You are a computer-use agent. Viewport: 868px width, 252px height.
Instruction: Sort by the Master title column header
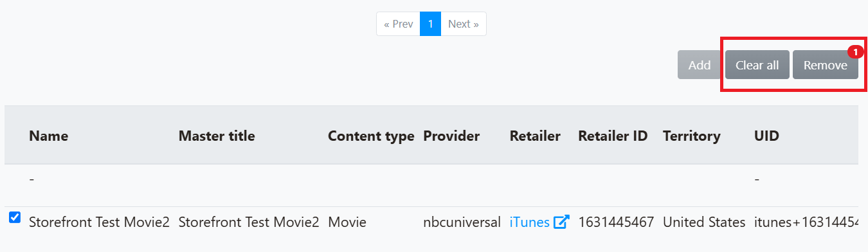pos(217,136)
